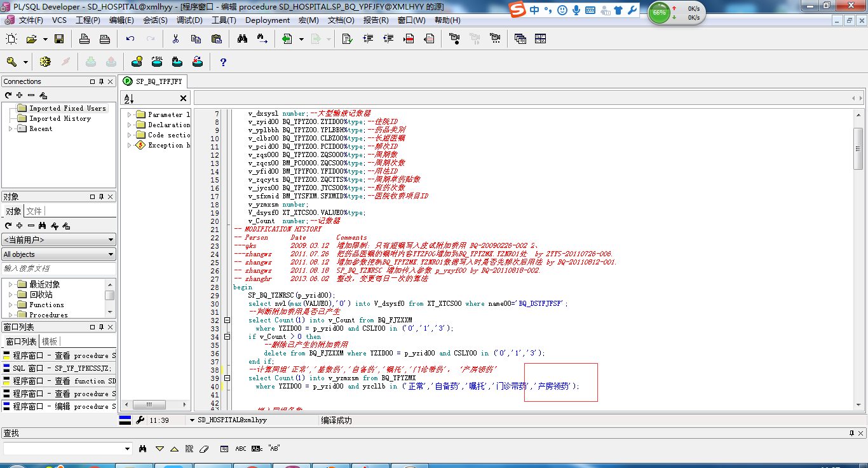Switch to the 模板 tab
This screenshot has width=868, height=468.
[x=50, y=341]
